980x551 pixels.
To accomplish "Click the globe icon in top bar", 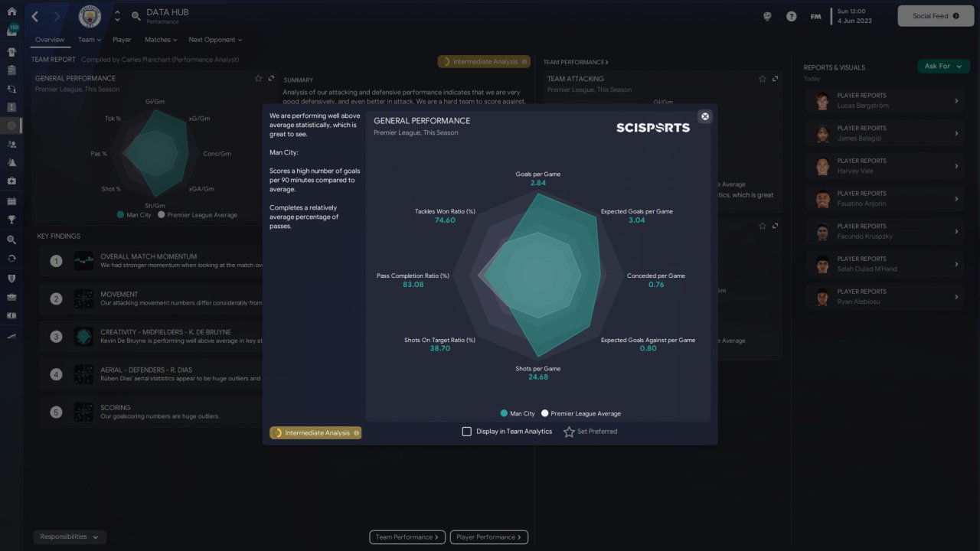I will (767, 16).
